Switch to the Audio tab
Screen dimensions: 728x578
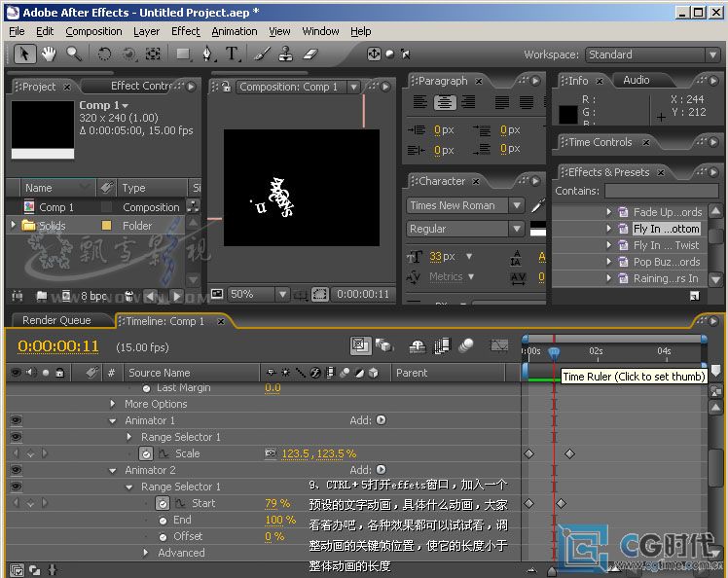pyautogui.click(x=637, y=80)
